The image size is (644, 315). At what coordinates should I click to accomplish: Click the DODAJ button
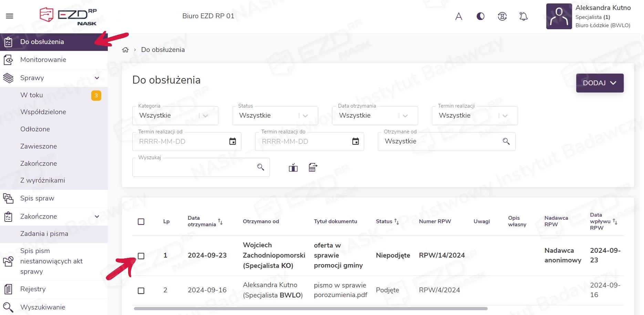tap(599, 83)
